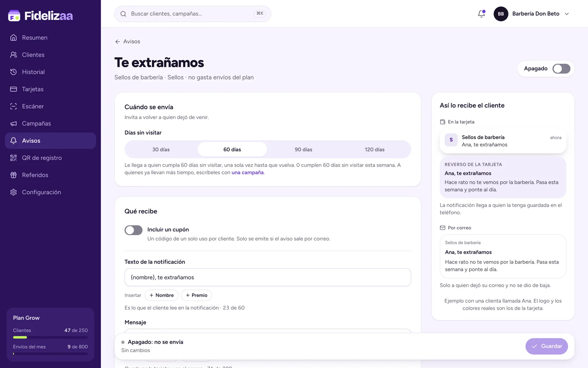Click the Avisos bell icon in sidebar

tap(14, 141)
